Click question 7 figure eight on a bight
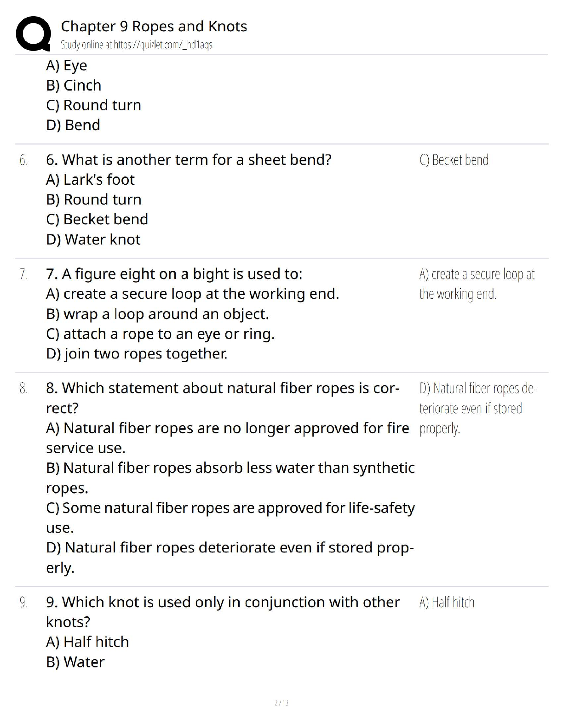This screenshot has width=563, height=728. (174, 274)
